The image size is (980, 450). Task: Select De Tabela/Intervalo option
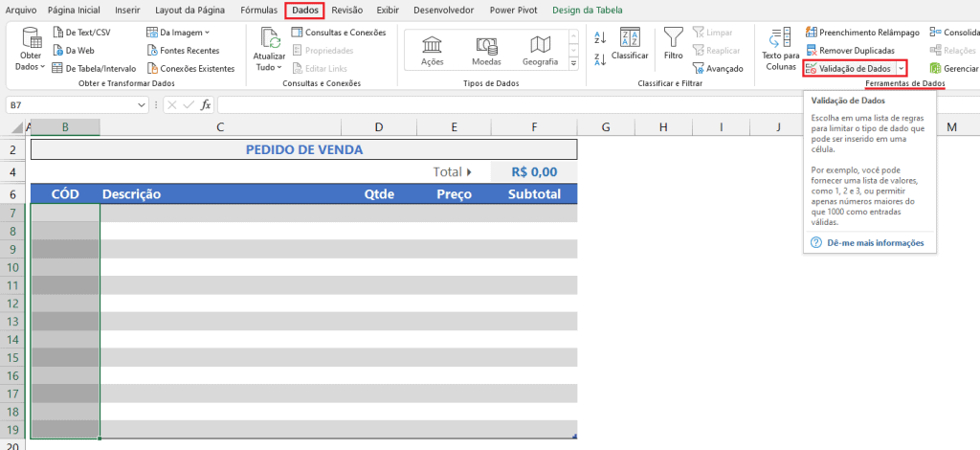pyautogui.click(x=94, y=68)
